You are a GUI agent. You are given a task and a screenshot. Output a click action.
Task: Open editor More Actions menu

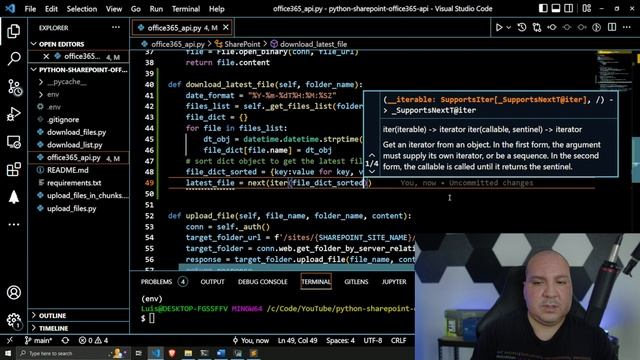[x=627, y=27]
